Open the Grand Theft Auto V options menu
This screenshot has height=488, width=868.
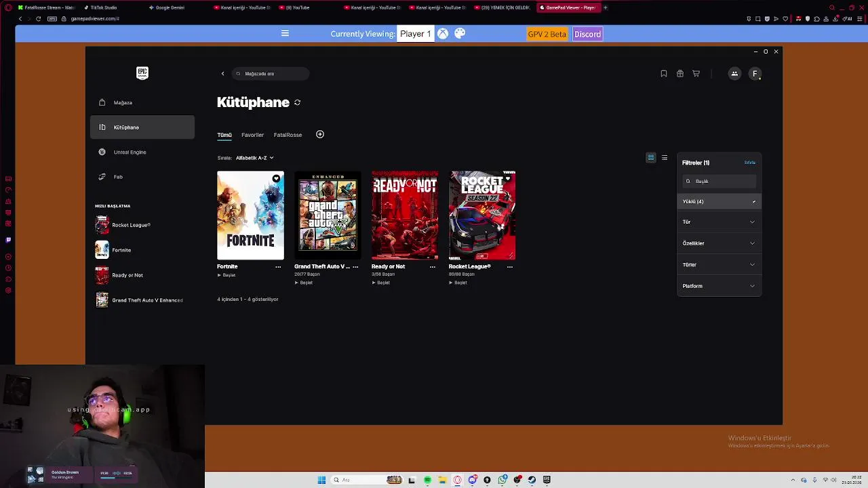pos(355,267)
